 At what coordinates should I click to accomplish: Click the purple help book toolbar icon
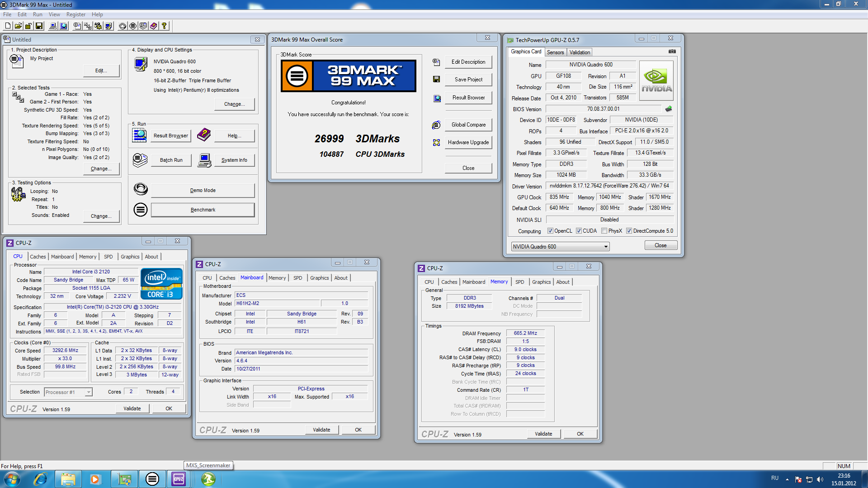154,26
